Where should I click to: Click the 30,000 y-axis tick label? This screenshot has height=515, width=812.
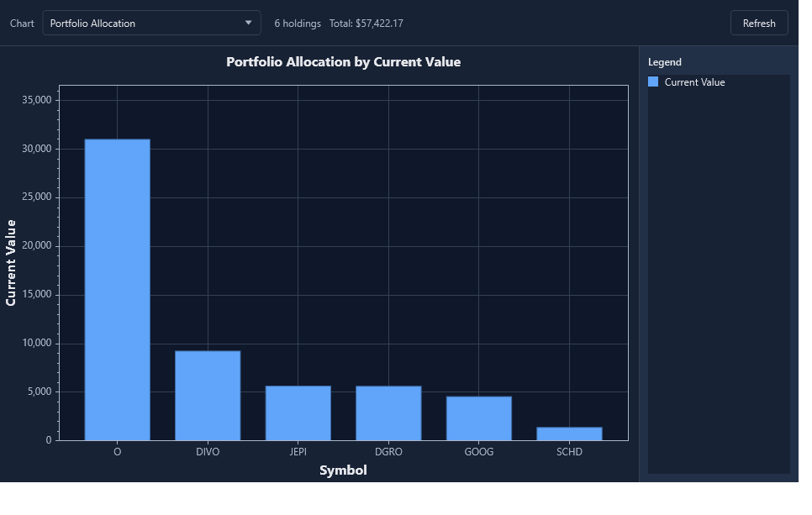(37, 149)
